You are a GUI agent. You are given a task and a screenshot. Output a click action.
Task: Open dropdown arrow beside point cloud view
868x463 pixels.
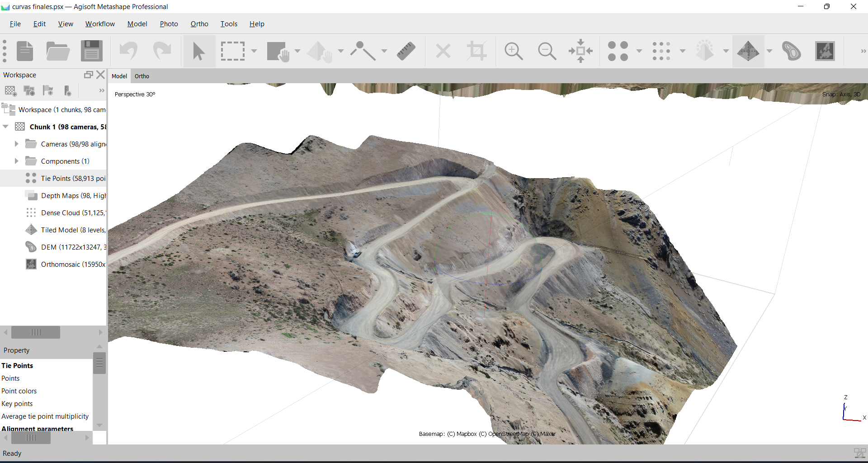coord(639,51)
